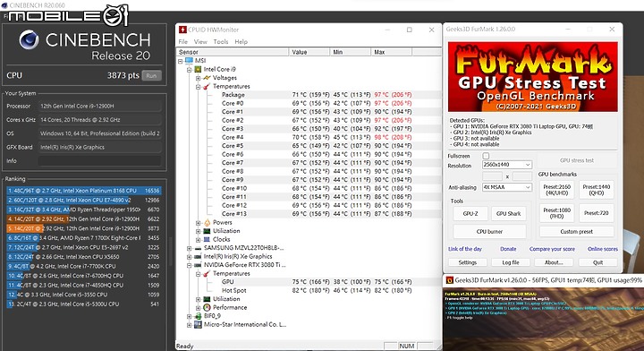
Task: Click the Powers flame icon
Action: click(207, 222)
